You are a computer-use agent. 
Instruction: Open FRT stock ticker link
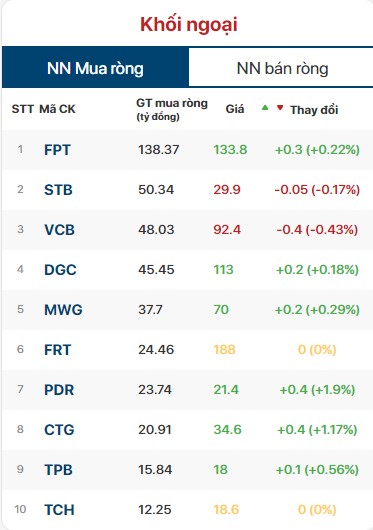tap(57, 350)
